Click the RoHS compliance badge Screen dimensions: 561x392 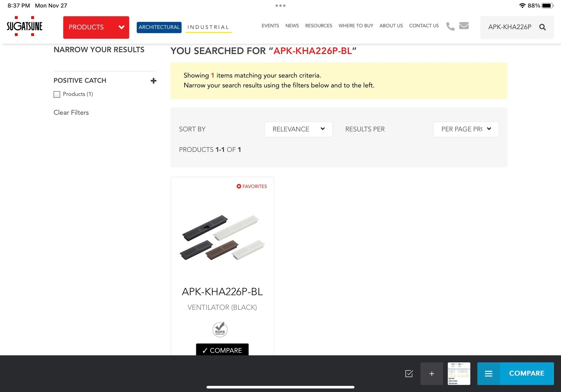220,330
